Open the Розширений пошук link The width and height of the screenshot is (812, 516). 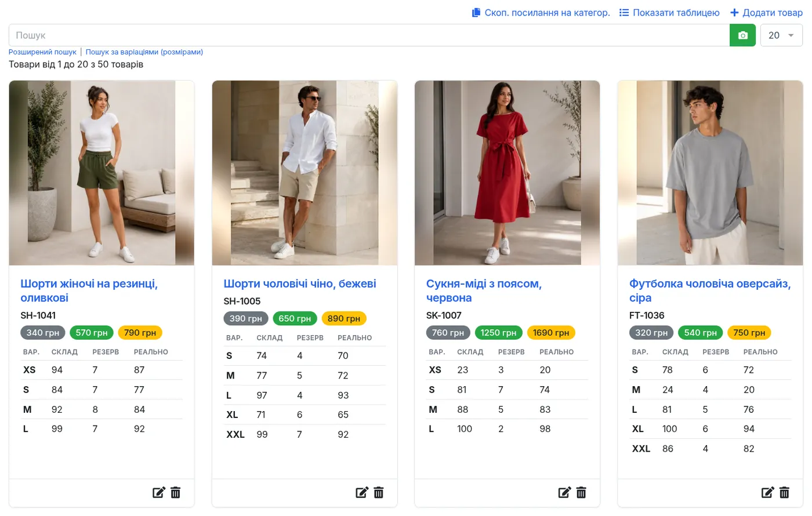(x=42, y=52)
